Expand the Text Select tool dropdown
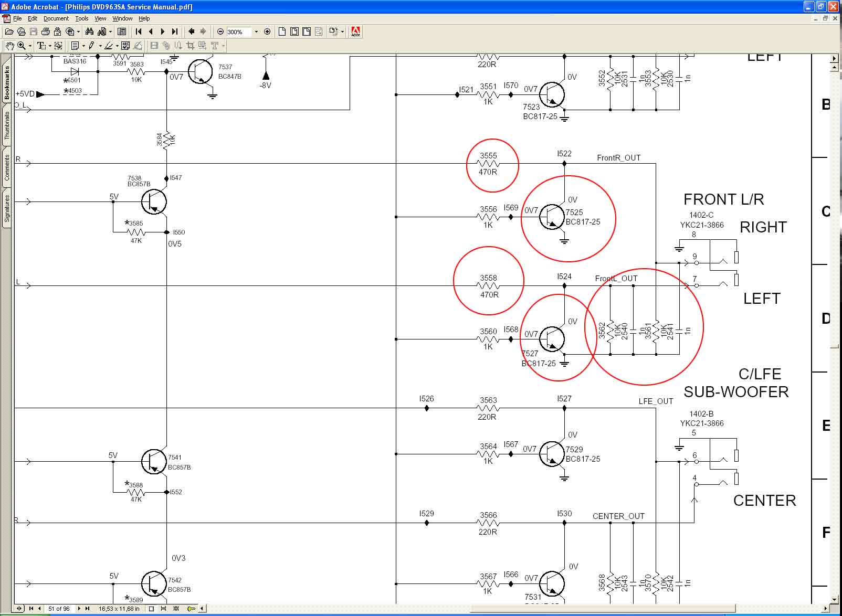842x616 pixels. click(50, 46)
